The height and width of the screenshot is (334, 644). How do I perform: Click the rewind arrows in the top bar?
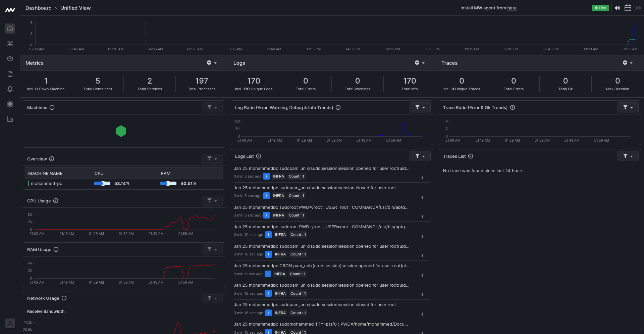click(x=617, y=8)
